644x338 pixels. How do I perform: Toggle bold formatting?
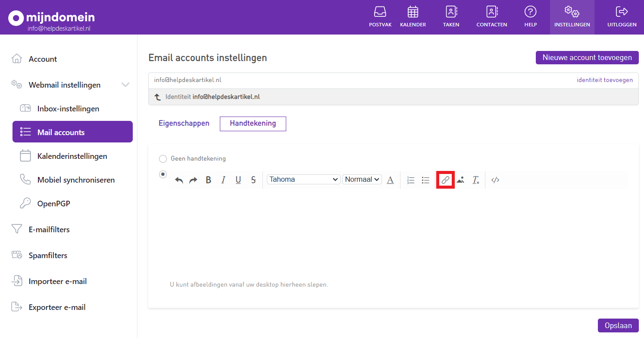point(208,180)
